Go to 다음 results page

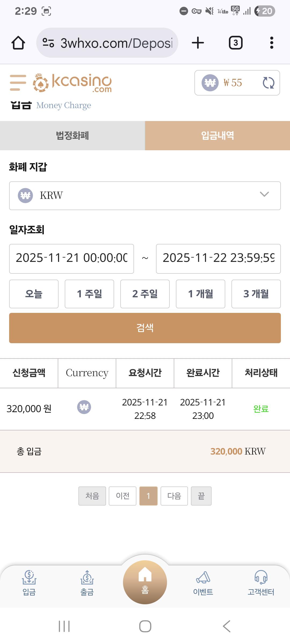174,496
